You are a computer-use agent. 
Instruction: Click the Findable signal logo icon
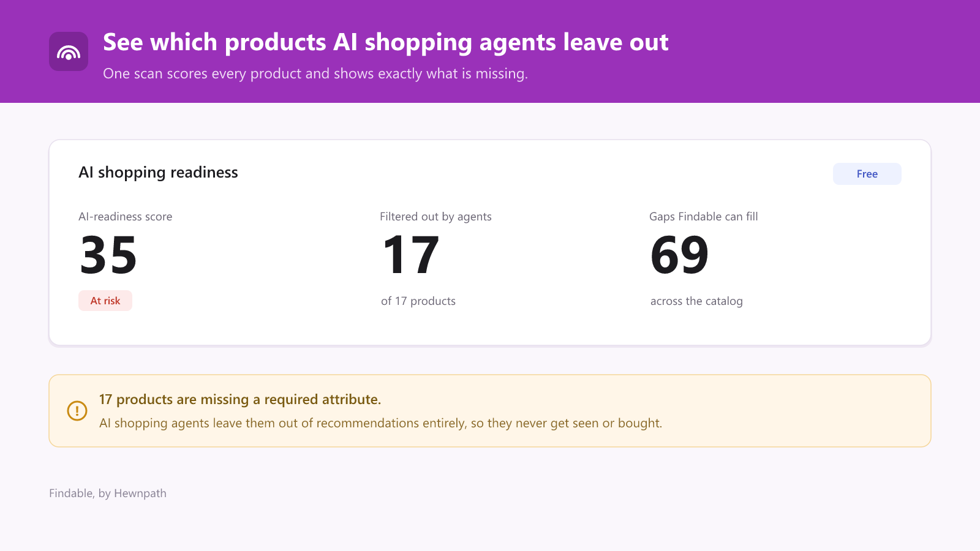[69, 51]
